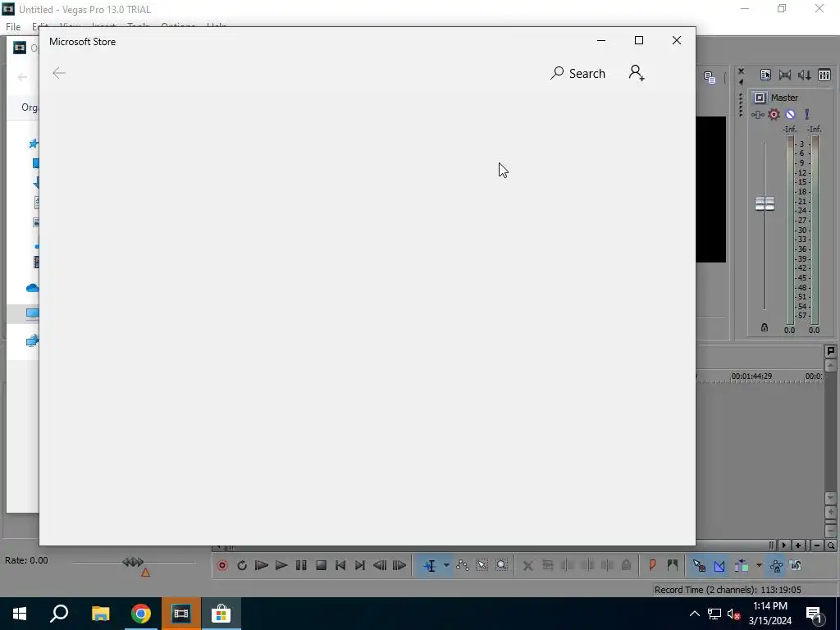Screen dimensions: 840x630
Task: Select the Normal Edit tool in Vegas
Action: [430, 565]
